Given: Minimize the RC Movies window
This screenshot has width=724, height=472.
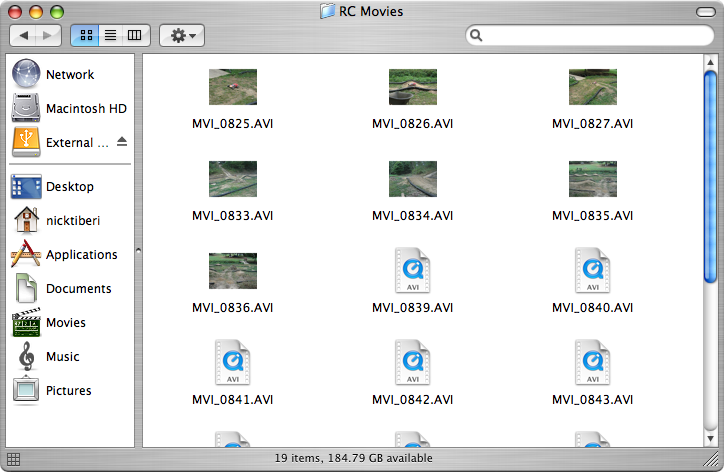Looking at the screenshot, I should (36, 12).
